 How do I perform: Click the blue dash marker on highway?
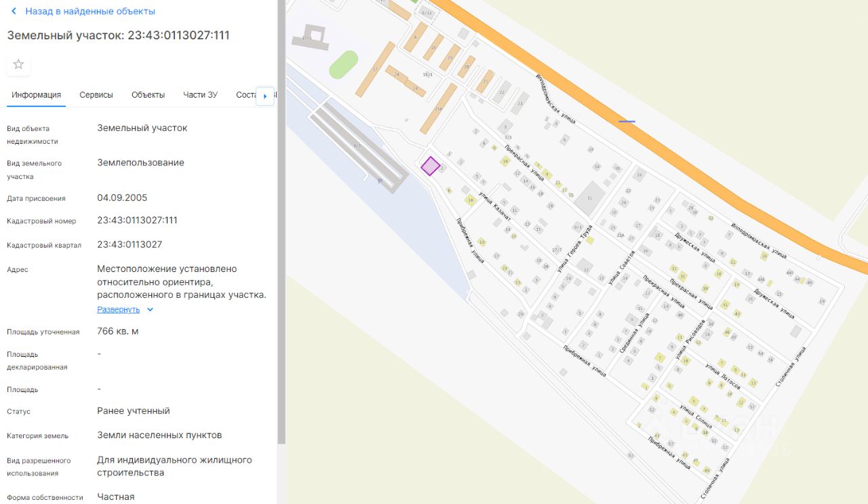pos(627,121)
